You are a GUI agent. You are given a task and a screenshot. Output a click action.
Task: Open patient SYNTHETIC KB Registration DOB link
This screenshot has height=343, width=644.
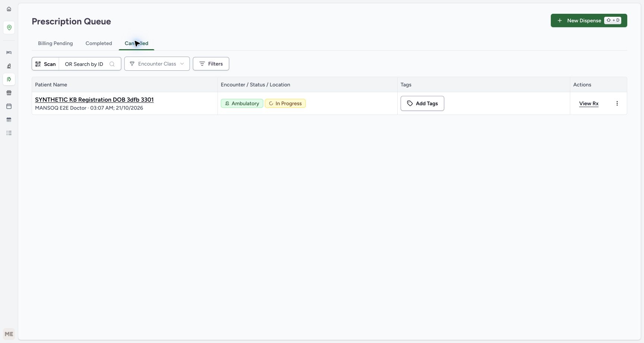tap(94, 100)
